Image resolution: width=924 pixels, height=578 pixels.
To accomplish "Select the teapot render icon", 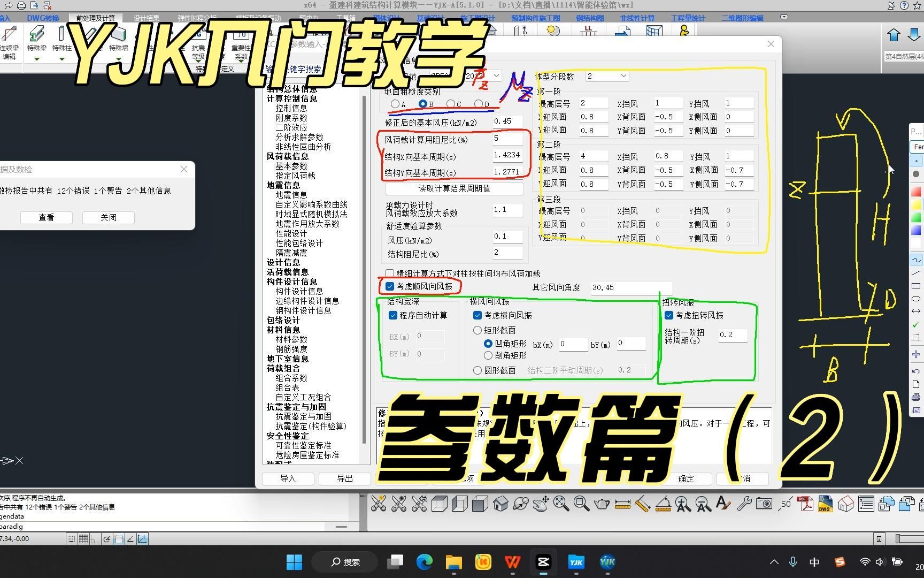I will click(x=602, y=504).
